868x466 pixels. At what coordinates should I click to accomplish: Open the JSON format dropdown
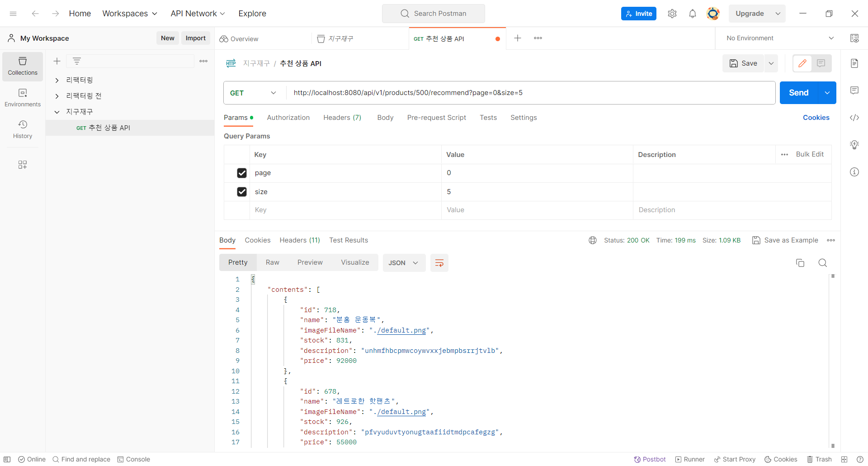(x=404, y=263)
